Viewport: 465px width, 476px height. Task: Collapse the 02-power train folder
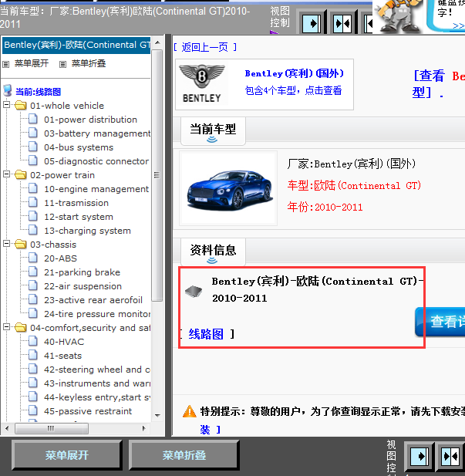6,174
